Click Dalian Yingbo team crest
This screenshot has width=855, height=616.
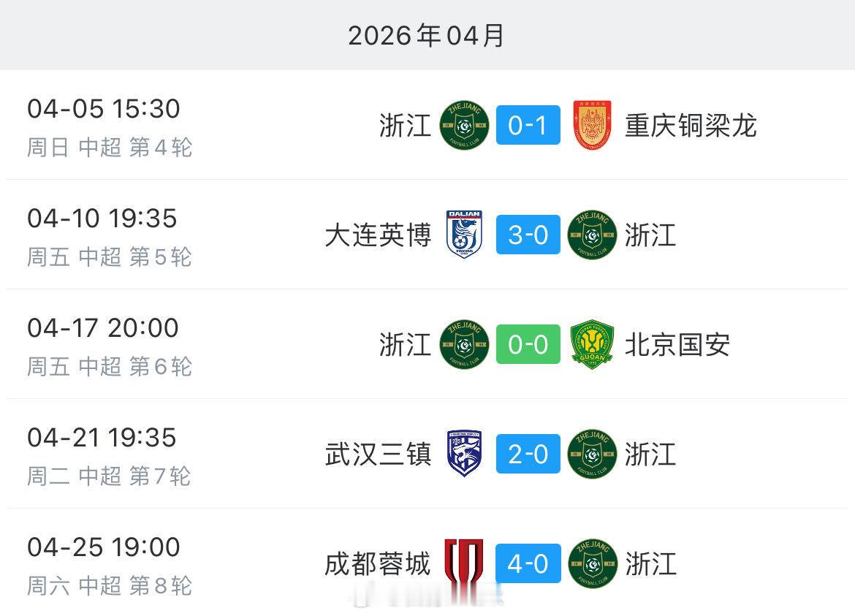pos(464,235)
